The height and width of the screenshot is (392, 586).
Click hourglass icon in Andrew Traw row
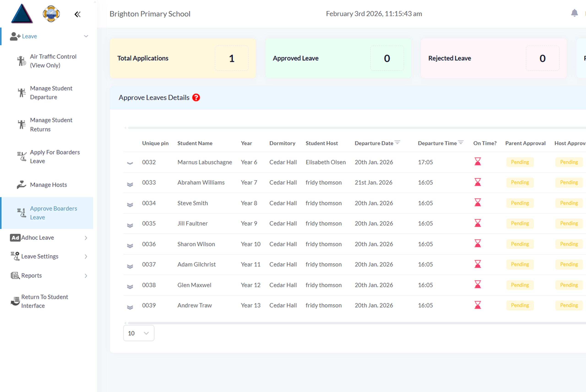click(x=477, y=305)
